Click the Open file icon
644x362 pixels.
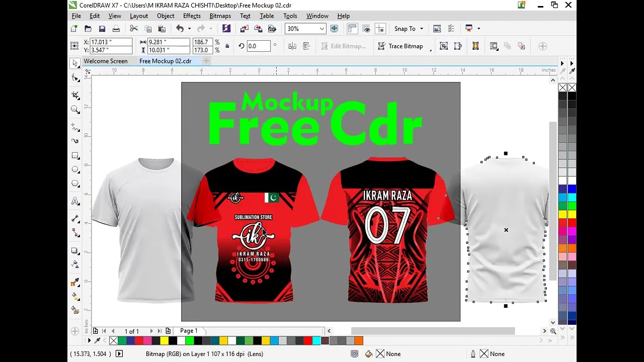click(88, 29)
